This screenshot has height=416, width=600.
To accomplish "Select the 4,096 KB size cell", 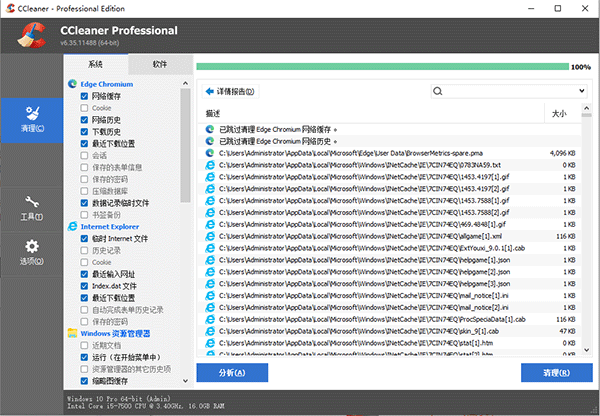I will 562,153.
